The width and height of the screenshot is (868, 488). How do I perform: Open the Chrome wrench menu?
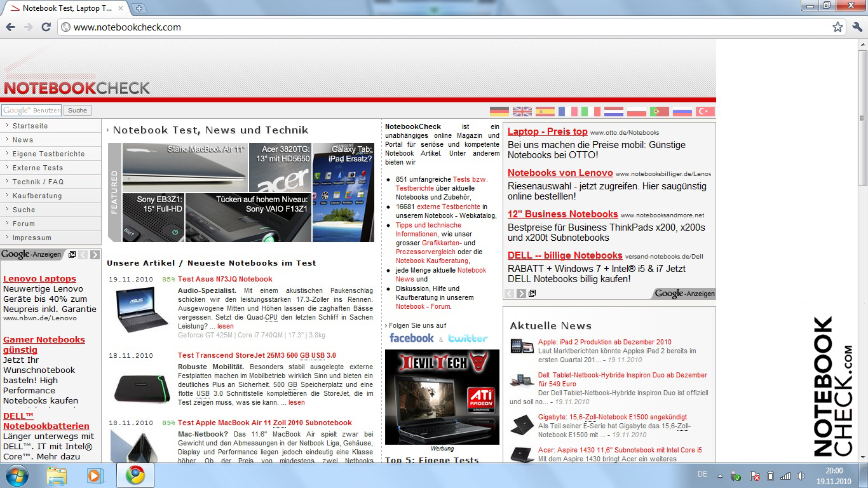tap(857, 27)
